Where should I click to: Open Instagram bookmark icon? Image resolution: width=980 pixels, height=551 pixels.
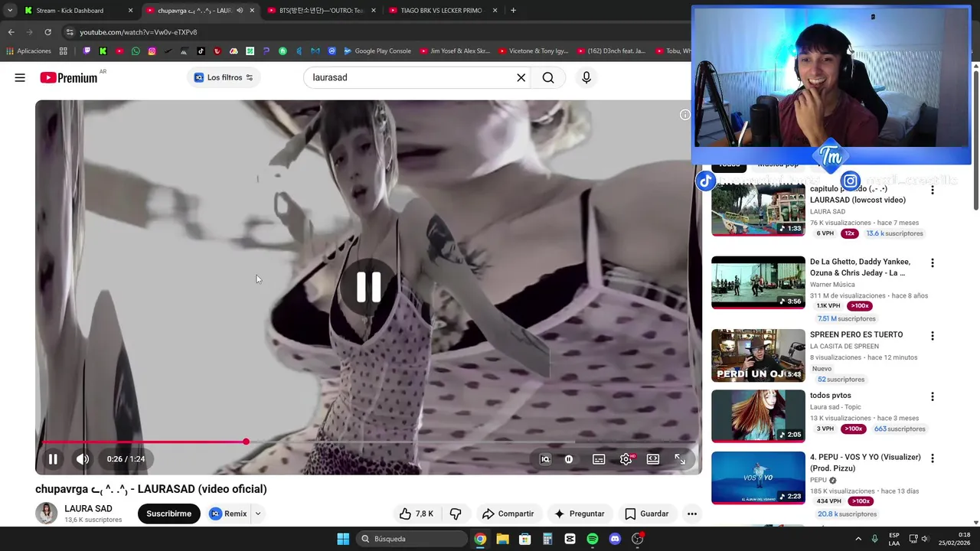point(152,51)
